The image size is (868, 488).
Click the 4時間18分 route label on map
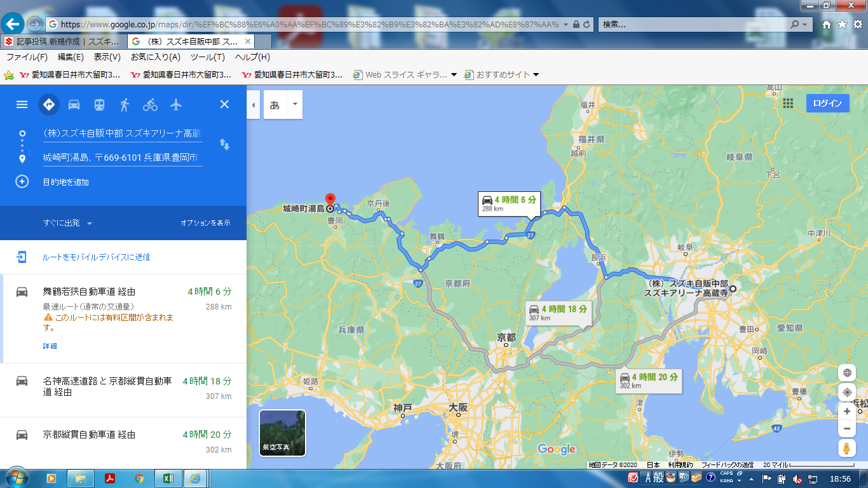[x=558, y=313]
